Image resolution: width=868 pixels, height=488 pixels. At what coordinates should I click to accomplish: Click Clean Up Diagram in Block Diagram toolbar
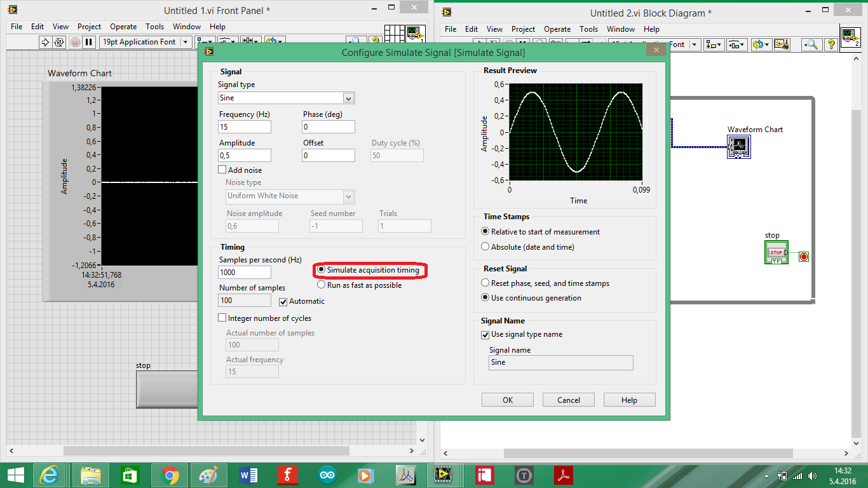(x=782, y=44)
